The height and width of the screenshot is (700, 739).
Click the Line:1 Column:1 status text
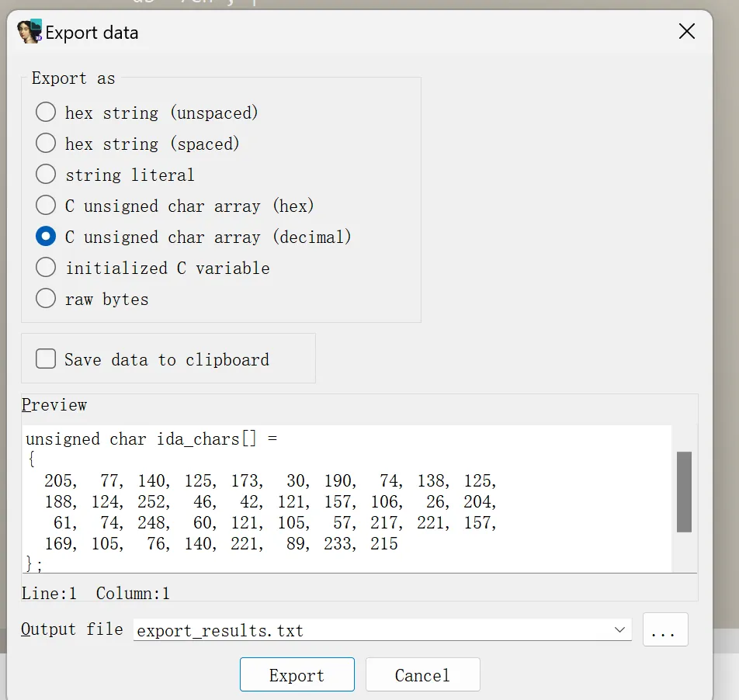click(x=95, y=594)
